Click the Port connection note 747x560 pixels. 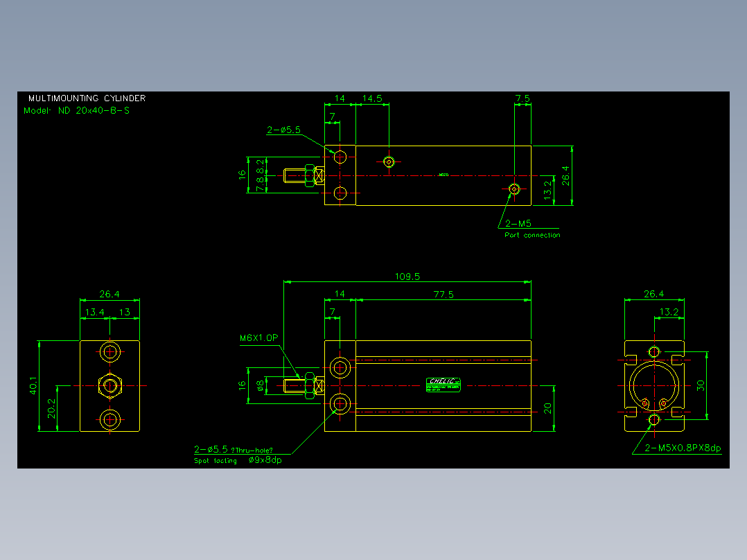tap(533, 235)
